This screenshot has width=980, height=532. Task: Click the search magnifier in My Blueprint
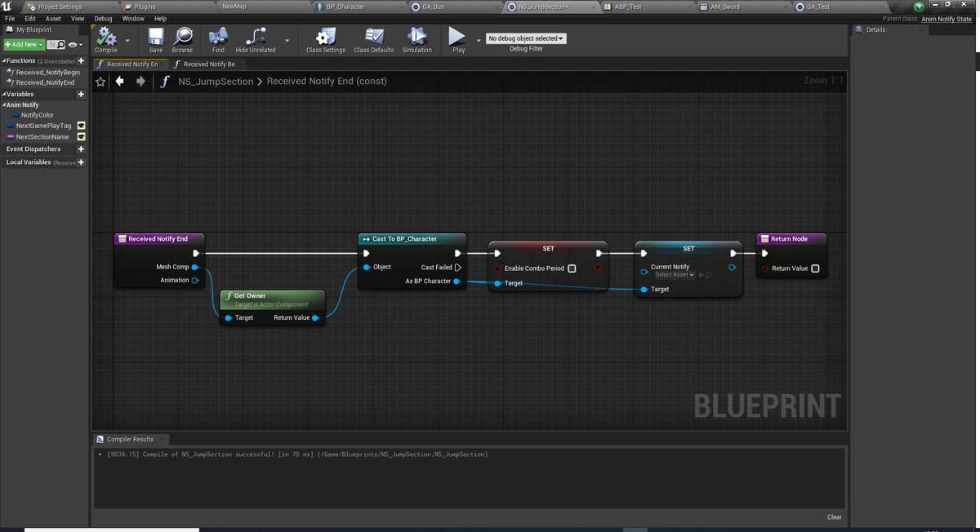coord(60,44)
